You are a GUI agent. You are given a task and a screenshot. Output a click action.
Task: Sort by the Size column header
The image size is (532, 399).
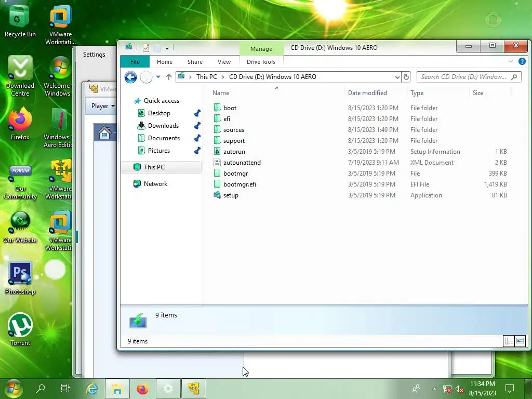[478, 93]
